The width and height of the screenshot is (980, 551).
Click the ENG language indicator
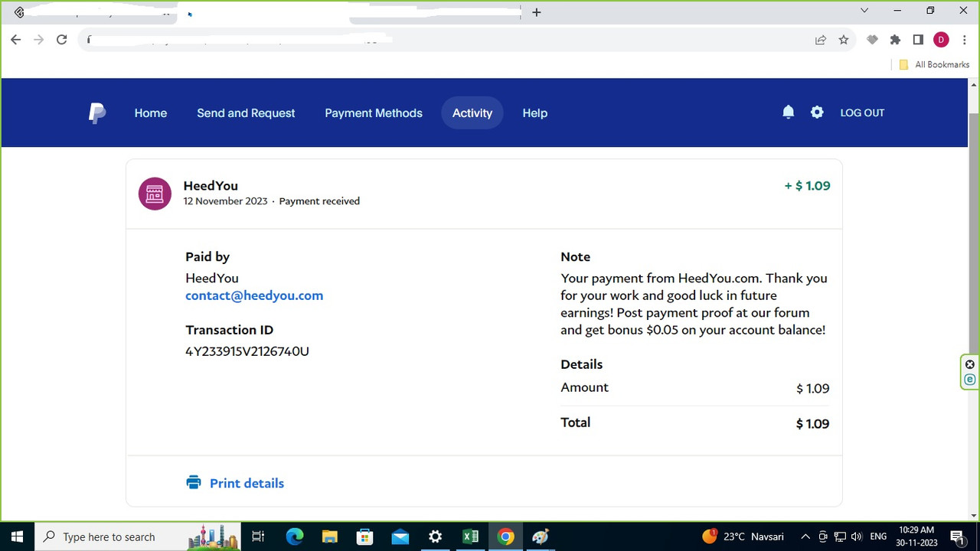[878, 536]
